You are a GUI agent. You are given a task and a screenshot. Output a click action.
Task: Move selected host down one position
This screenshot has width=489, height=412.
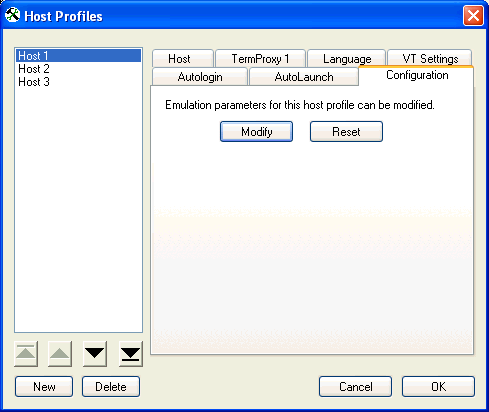point(95,354)
